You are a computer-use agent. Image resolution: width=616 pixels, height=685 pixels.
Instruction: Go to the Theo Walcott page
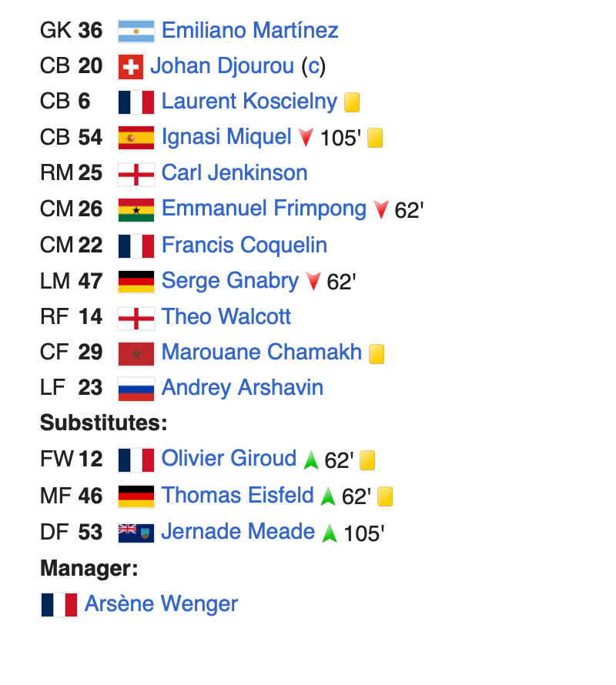point(226,317)
